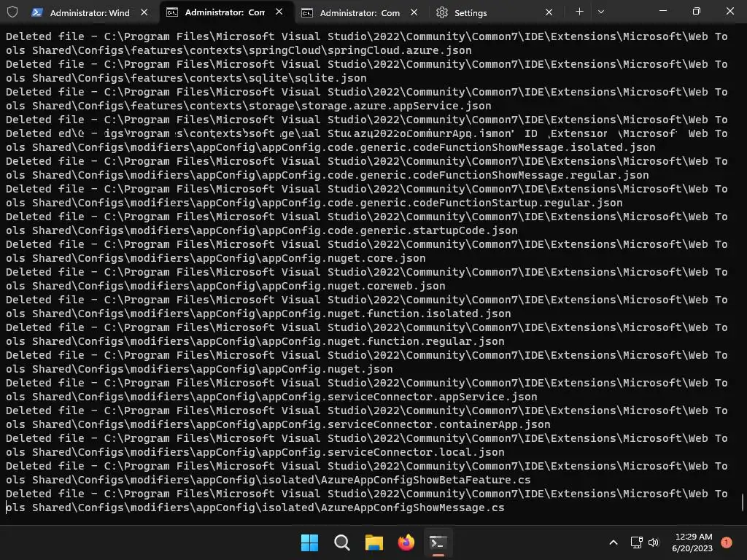Close the Settings tab
The image size is (747, 560).
[x=549, y=13]
